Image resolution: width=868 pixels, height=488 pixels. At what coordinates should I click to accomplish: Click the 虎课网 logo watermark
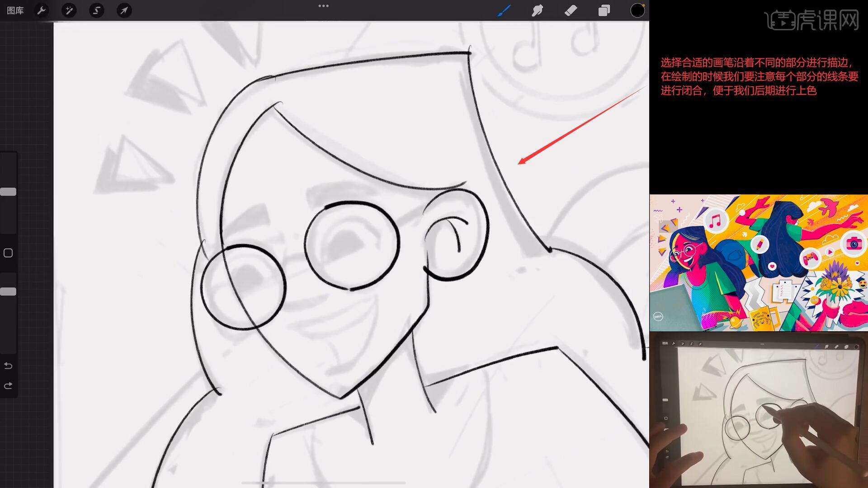[x=811, y=20]
